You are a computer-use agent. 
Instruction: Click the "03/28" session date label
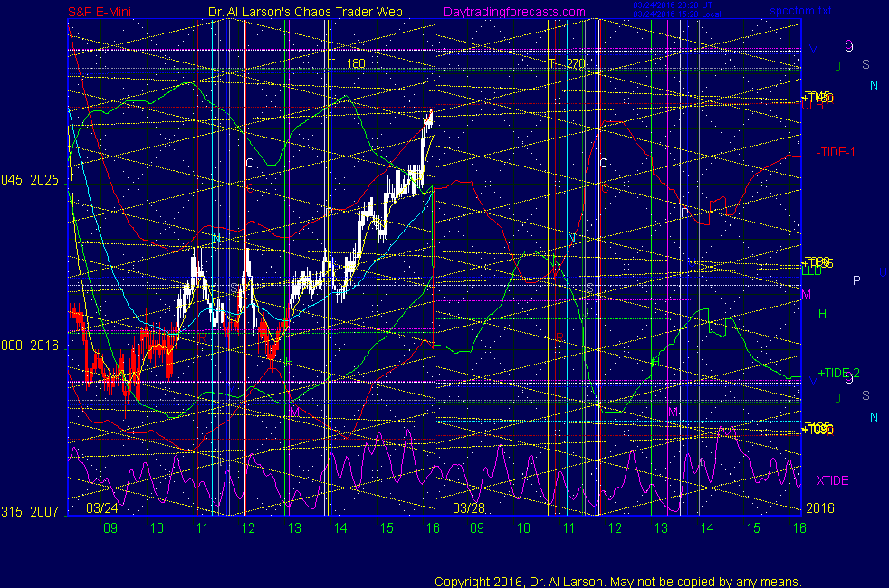[x=469, y=508]
